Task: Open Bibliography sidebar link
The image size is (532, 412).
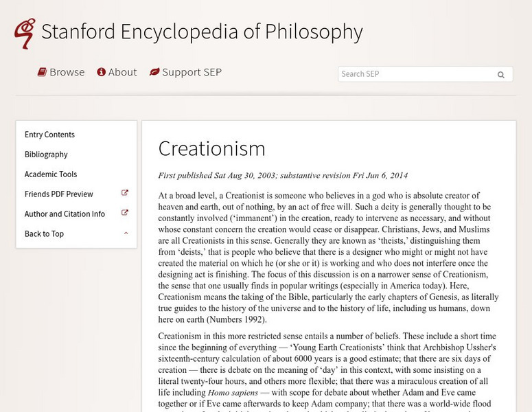Action: (x=46, y=154)
